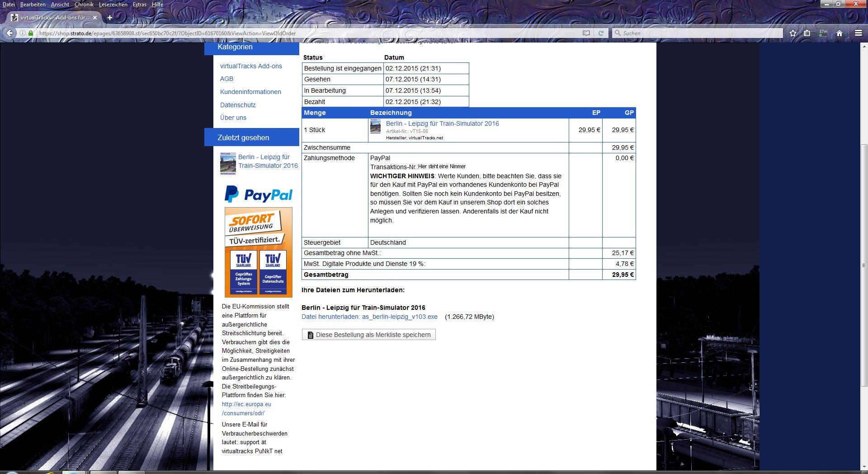Open the downloads indicator showing 37m

coord(823,33)
